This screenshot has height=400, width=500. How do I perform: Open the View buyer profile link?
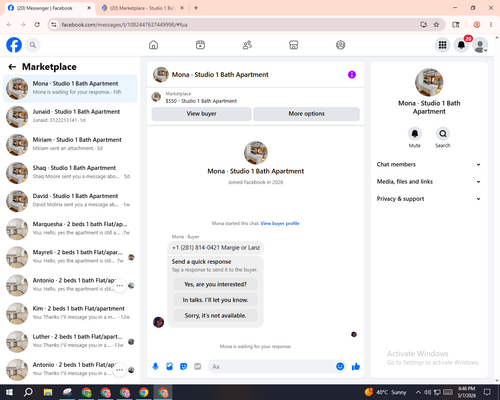click(280, 223)
